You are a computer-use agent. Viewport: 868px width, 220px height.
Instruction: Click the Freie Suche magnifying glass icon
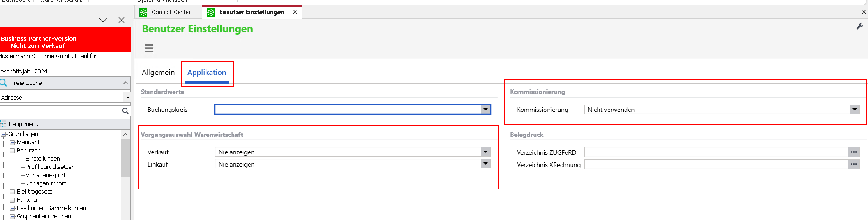click(x=4, y=83)
